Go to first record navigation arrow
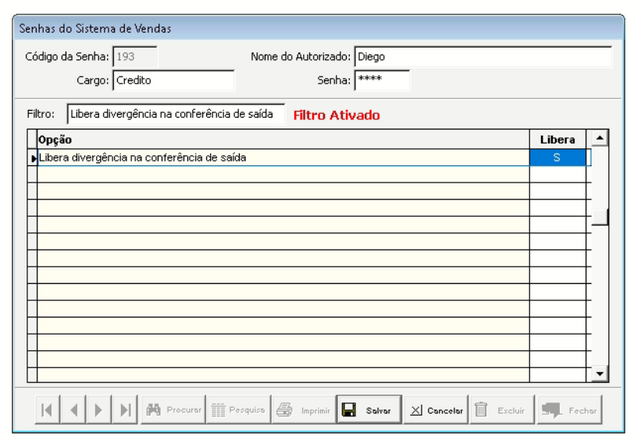This screenshot has height=443, width=634. click(47, 410)
